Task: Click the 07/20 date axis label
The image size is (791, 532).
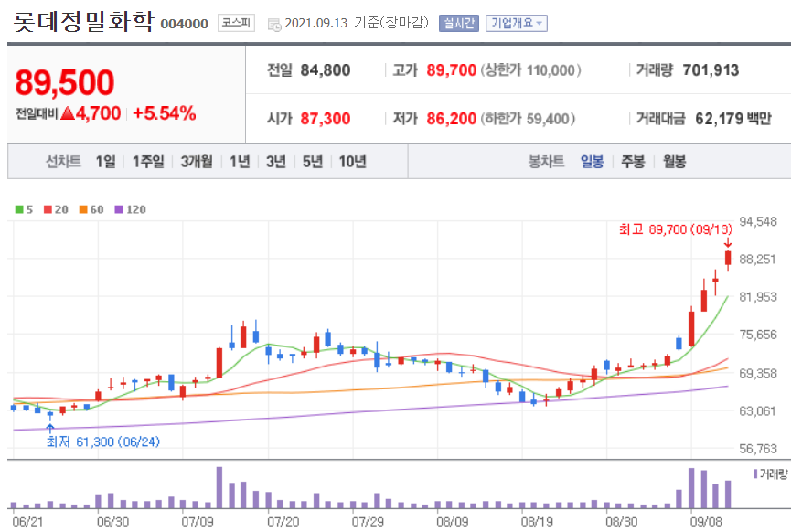Action: [283, 521]
